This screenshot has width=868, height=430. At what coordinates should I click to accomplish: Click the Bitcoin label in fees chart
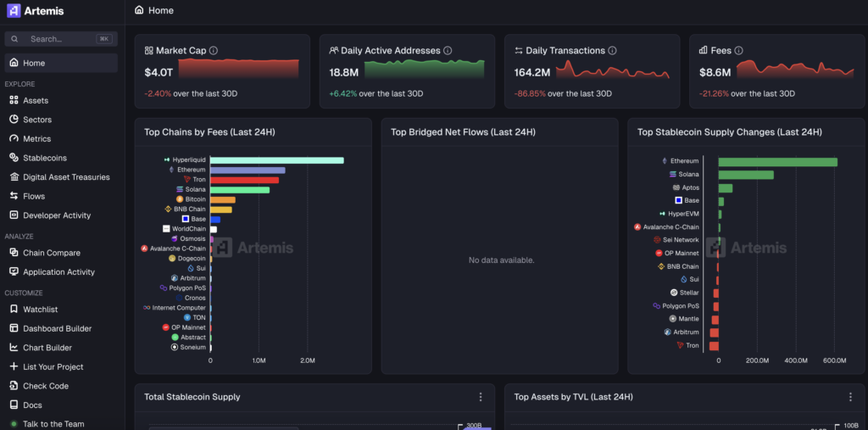(196, 199)
